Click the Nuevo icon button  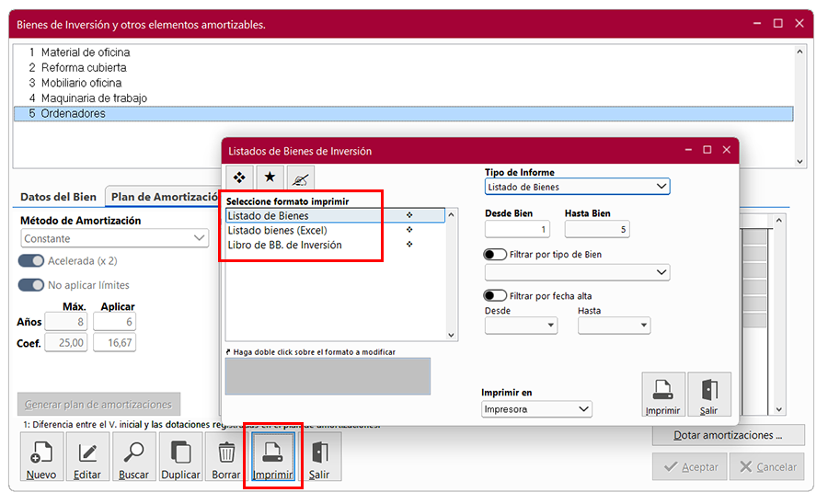[x=41, y=457]
